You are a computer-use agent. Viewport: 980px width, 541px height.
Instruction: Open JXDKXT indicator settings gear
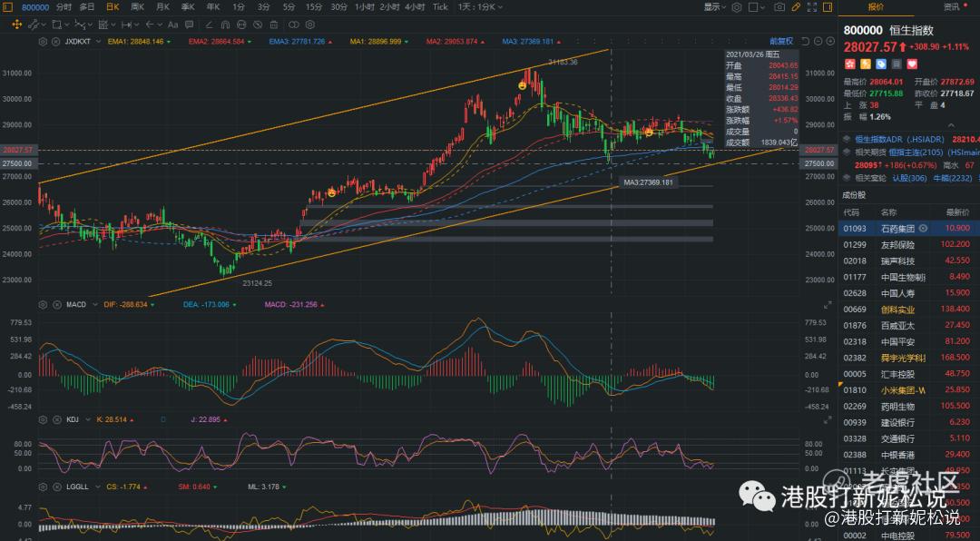(43, 42)
